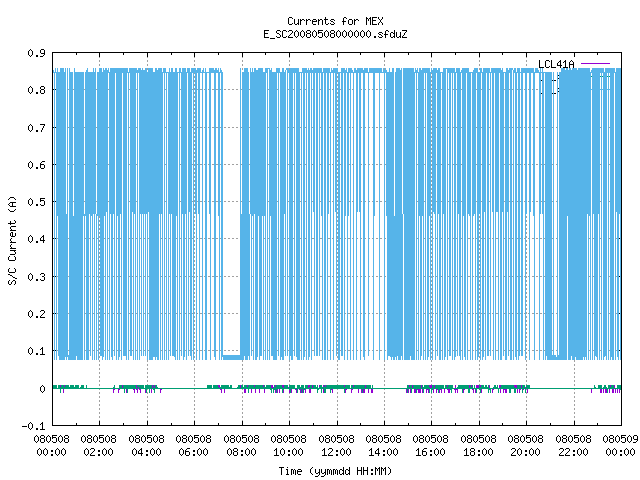The height and width of the screenshot is (480, 640).
Task: Click the "LCL41A" legend label
Action: point(556,64)
